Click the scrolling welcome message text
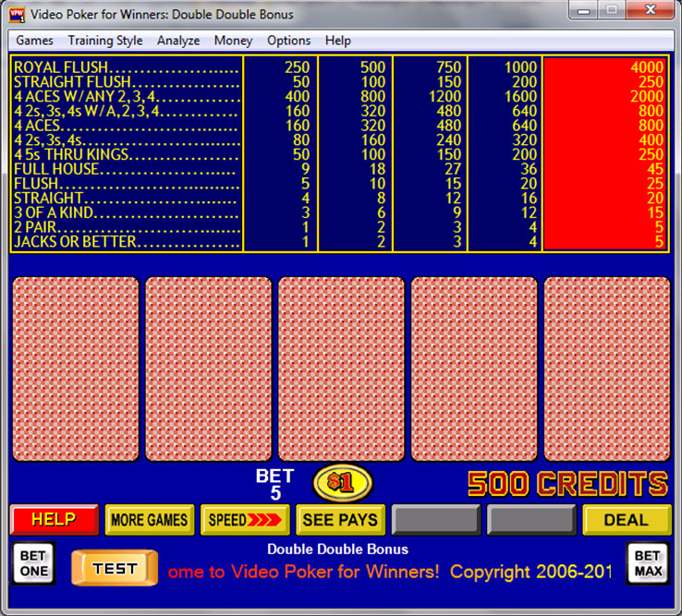682x616 pixels. [389, 572]
